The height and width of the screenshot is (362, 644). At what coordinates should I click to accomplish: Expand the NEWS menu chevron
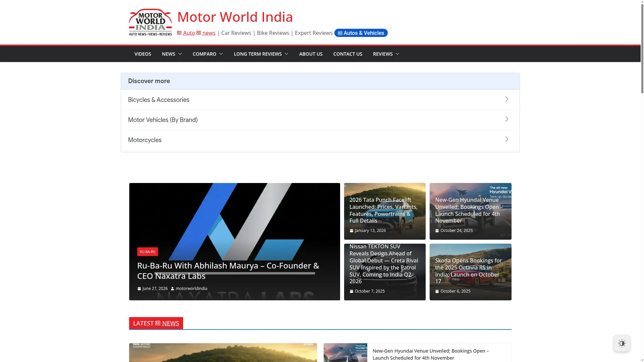[x=180, y=54]
